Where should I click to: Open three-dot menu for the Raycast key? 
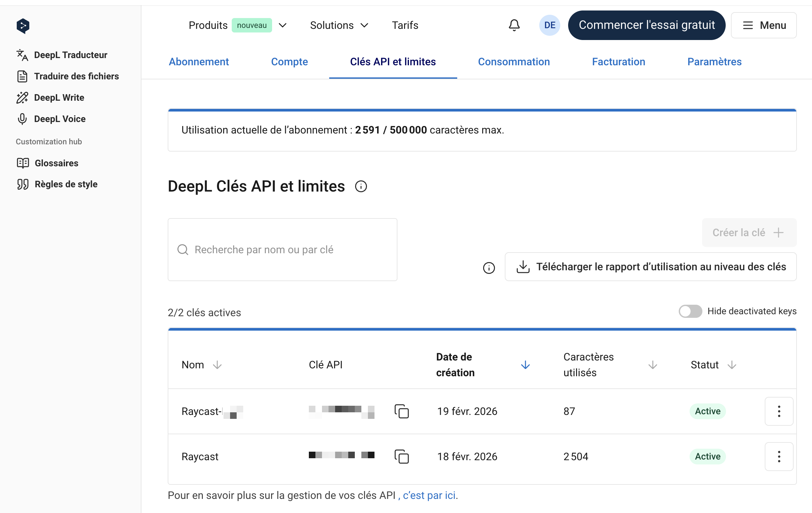click(779, 457)
